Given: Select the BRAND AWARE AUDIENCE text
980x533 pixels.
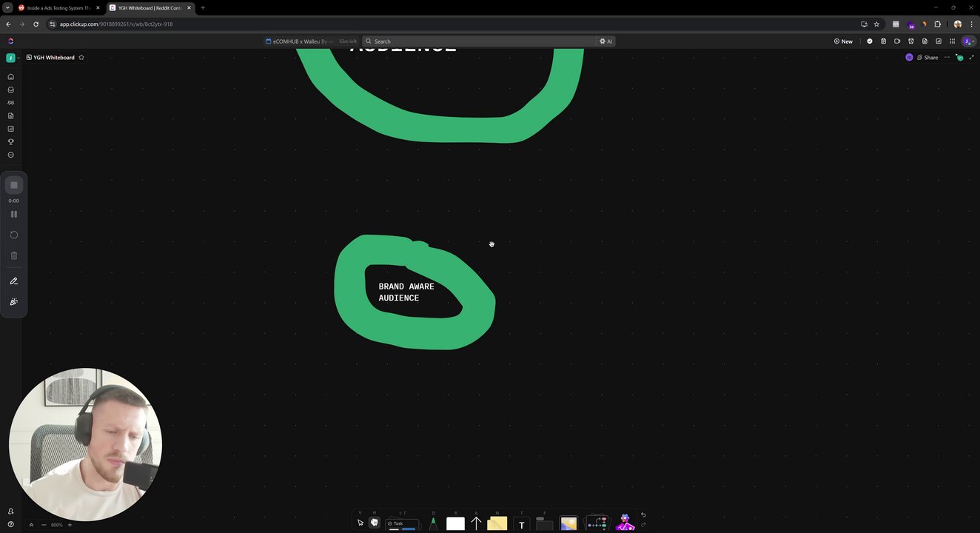Looking at the screenshot, I should click(406, 292).
